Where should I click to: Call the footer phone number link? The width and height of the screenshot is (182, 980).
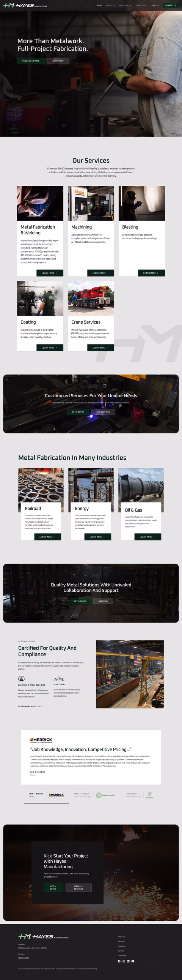pos(24,958)
